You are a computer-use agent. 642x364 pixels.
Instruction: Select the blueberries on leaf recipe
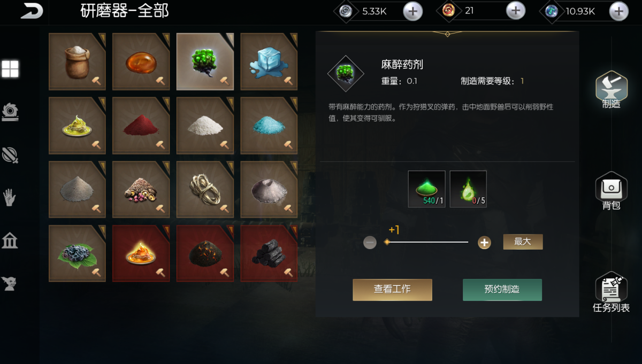[77, 253]
